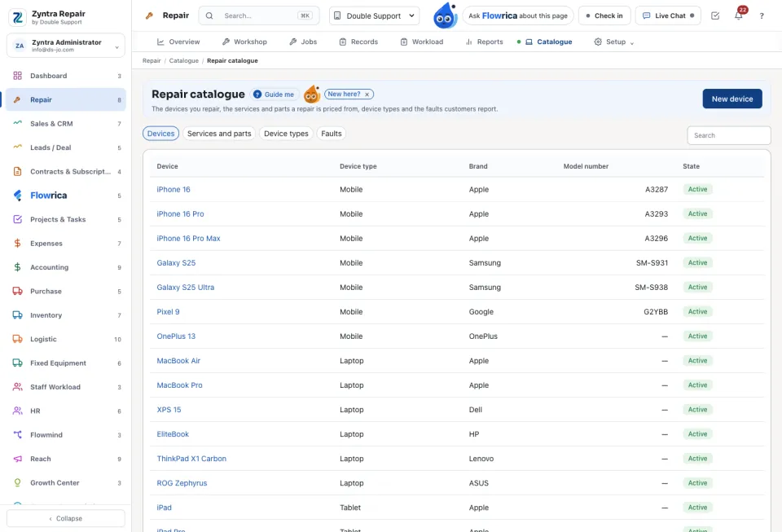This screenshot has height=532, width=782.
Task: Switch to the Reports tab
Action: pos(484,42)
